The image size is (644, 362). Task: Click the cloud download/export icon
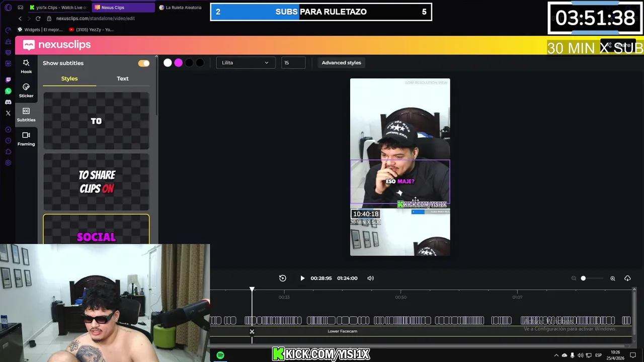tap(627, 279)
